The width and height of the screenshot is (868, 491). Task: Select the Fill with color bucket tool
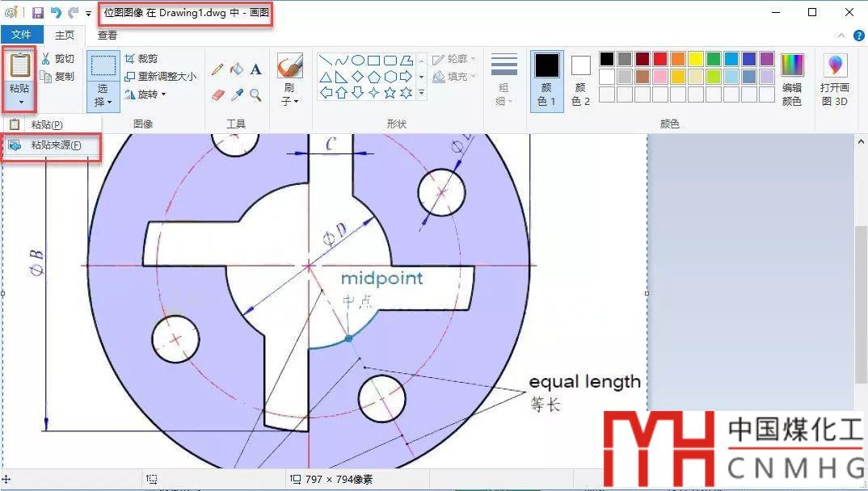236,69
